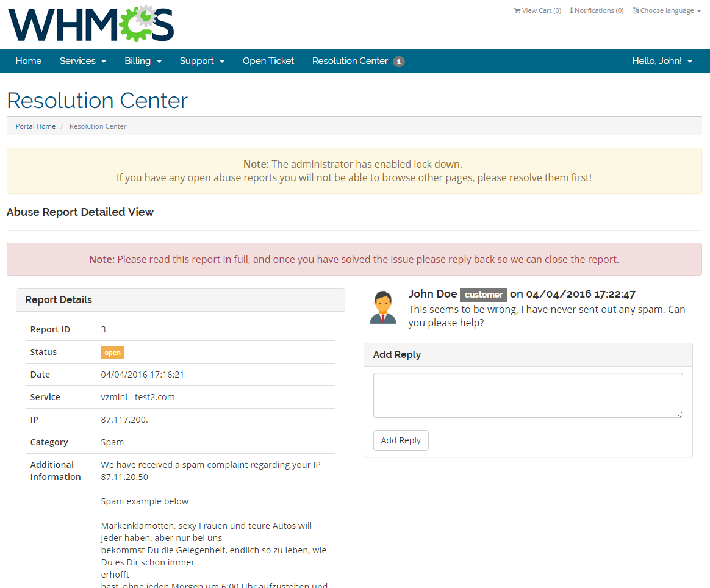Image resolution: width=710 pixels, height=588 pixels.
Task: Click the Resolution Center count badge
Action: point(399,62)
